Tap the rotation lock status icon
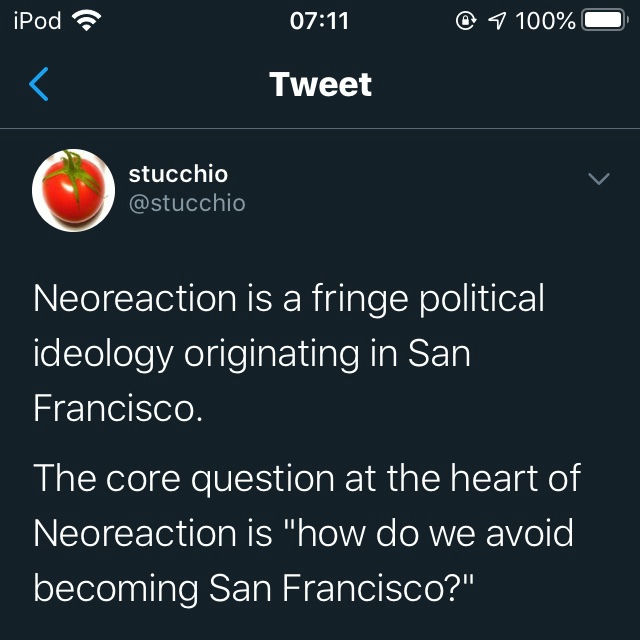This screenshot has width=640, height=640. click(466, 20)
